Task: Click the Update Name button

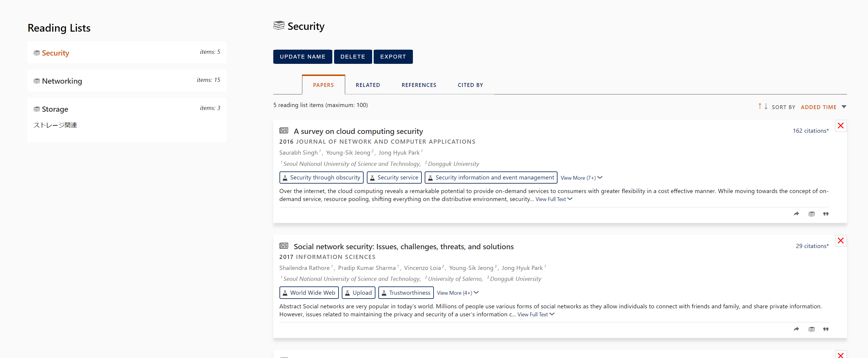Action: [x=302, y=57]
